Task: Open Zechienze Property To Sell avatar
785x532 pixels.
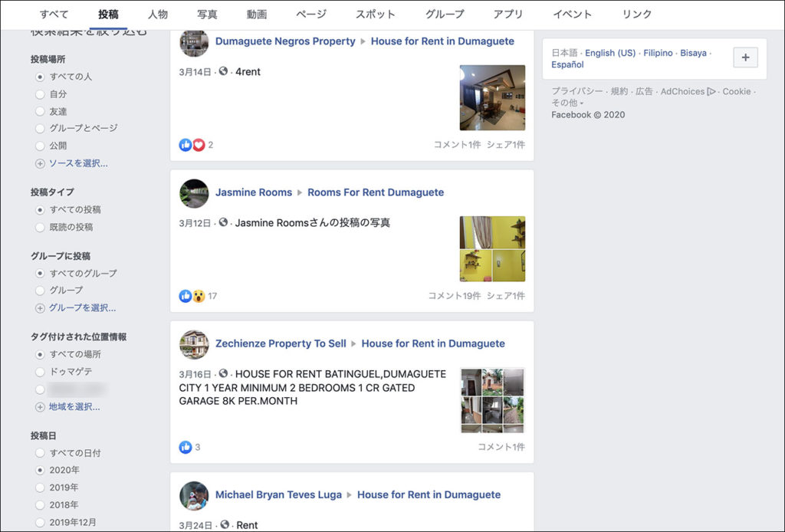Action: (194, 345)
